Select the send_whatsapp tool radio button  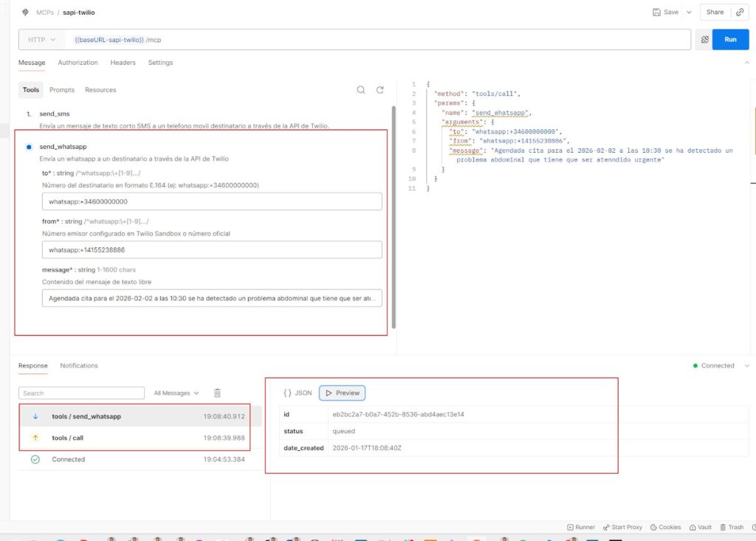pos(29,147)
